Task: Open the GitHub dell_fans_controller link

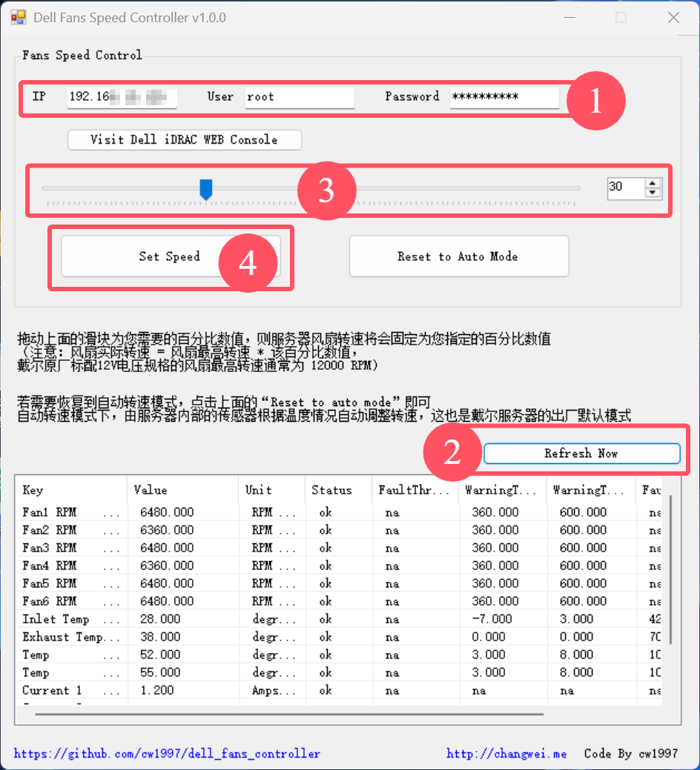Action: pyautogui.click(x=167, y=753)
